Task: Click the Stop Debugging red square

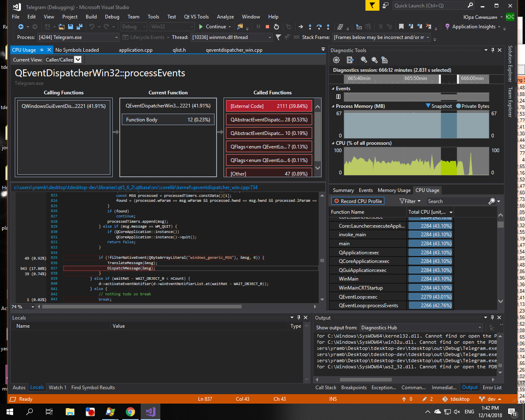Action: click(x=267, y=27)
